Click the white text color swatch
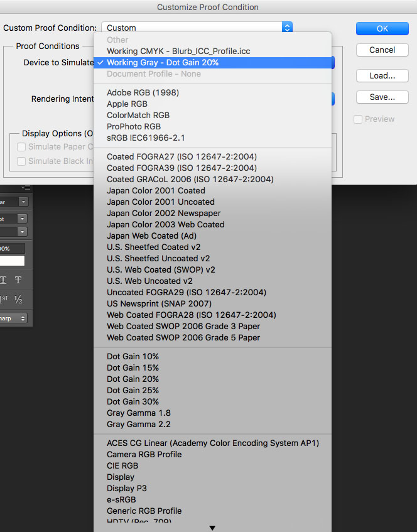The height and width of the screenshot is (532, 417). coord(13,261)
